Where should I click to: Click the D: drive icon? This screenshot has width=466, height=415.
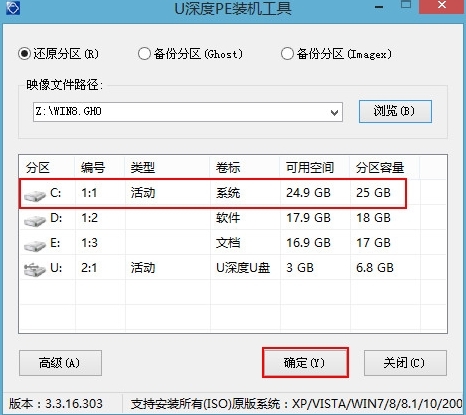pyautogui.click(x=35, y=220)
